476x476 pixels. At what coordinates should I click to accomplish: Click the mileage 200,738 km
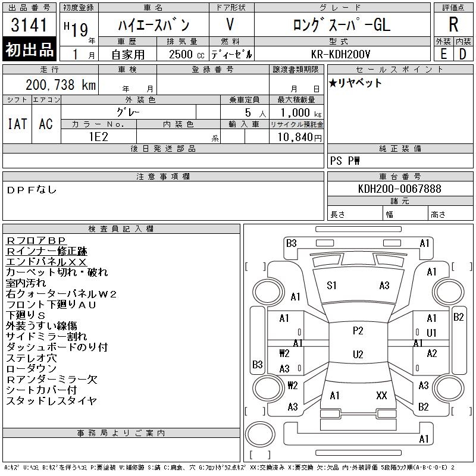61,85
